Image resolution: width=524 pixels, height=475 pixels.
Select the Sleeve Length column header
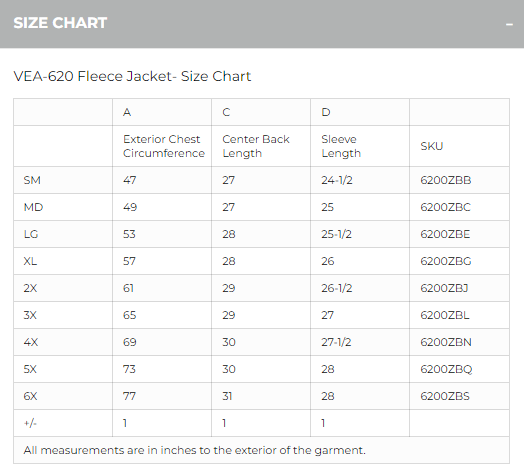point(341,146)
